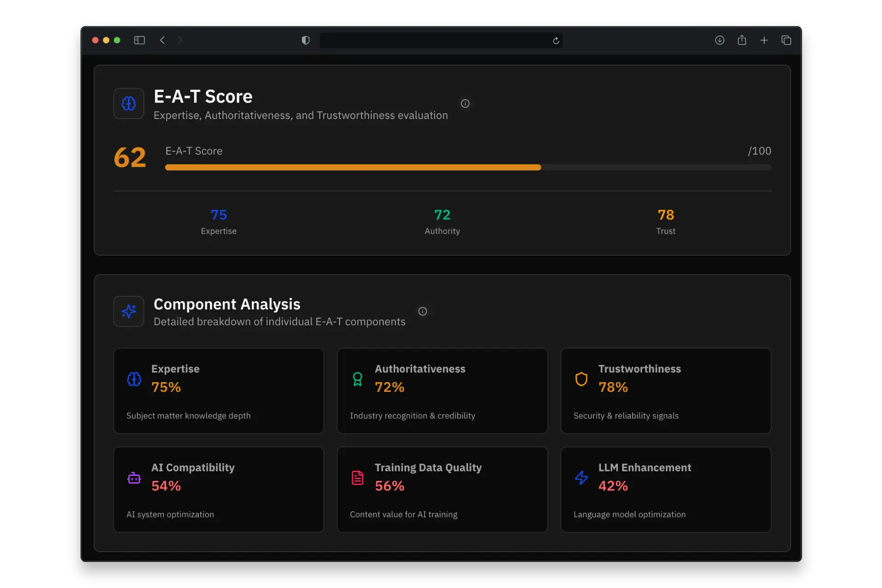Click the Expertise card brain icon
Viewport: 882px width, 588px height.
pos(134,379)
